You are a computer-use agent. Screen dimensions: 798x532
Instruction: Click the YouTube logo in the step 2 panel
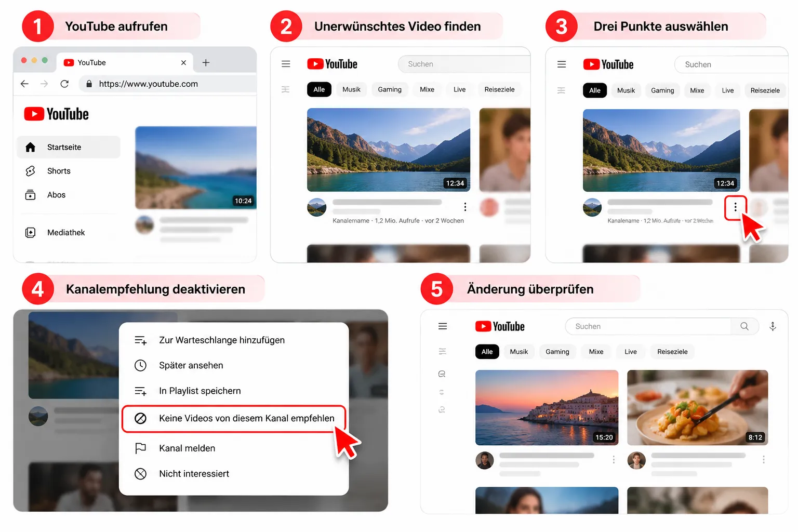332,64
